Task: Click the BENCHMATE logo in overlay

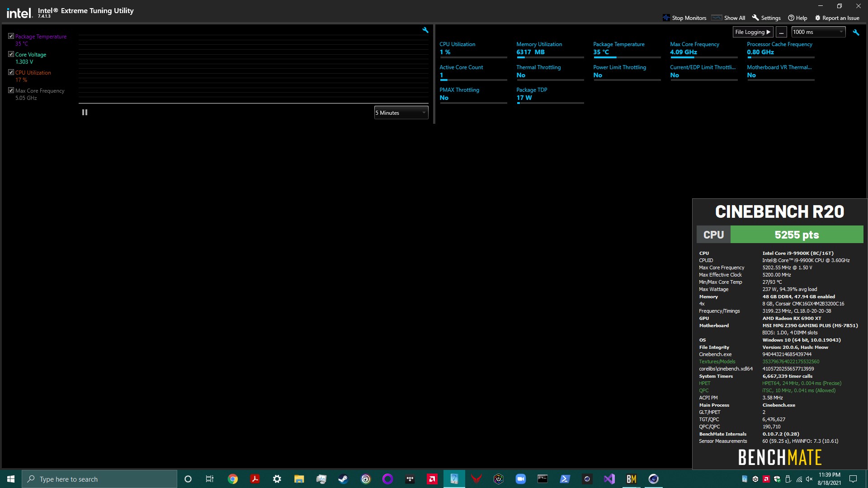Action: 780,457
